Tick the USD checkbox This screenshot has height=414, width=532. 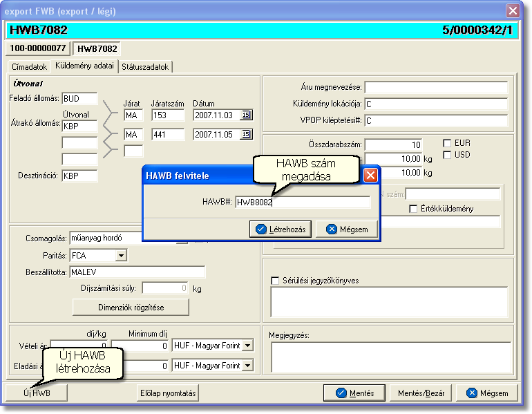(x=447, y=155)
